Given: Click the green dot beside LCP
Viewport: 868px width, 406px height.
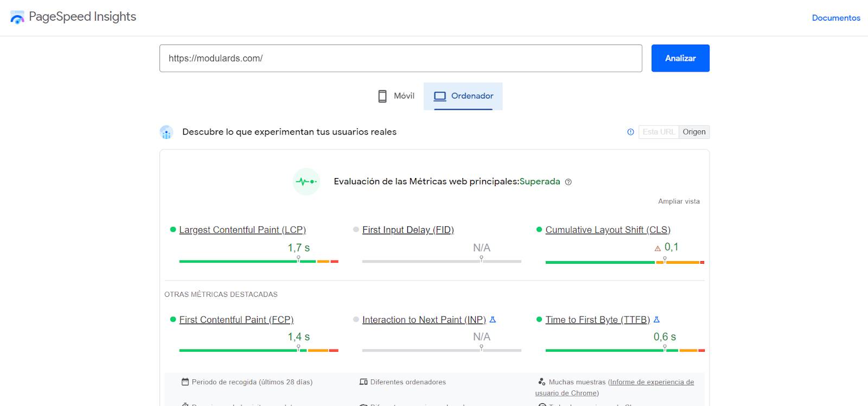Looking at the screenshot, I should [x=173, y=230].
